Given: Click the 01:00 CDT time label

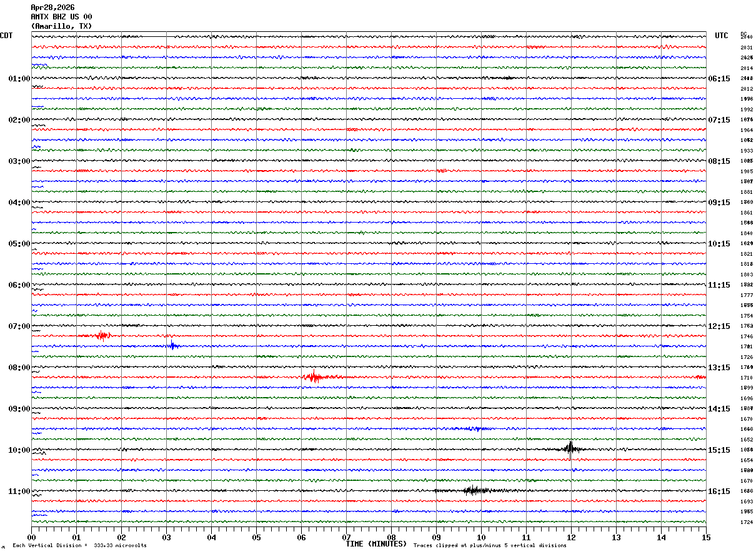Looking at the screenshot, I should coord(19,79).
